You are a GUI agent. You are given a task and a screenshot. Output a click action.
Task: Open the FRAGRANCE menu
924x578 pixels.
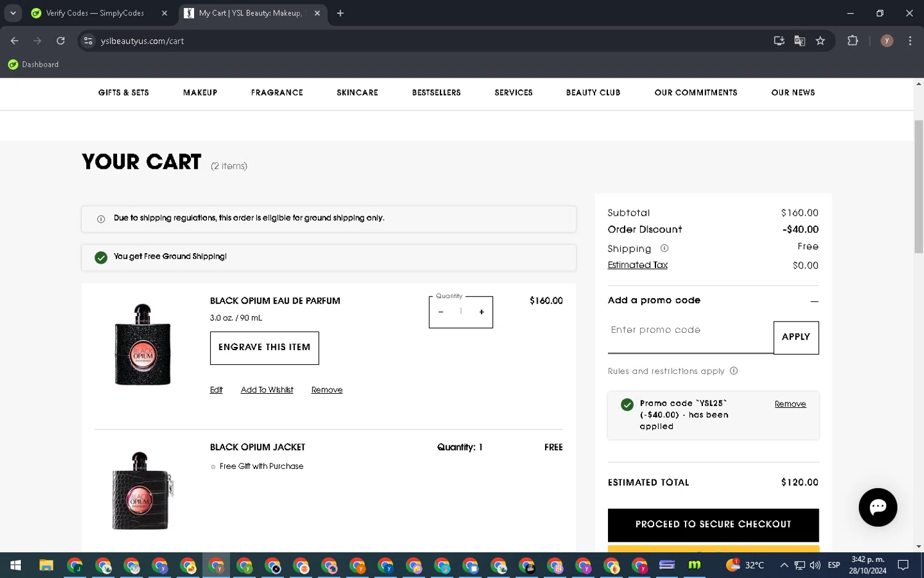277,92
